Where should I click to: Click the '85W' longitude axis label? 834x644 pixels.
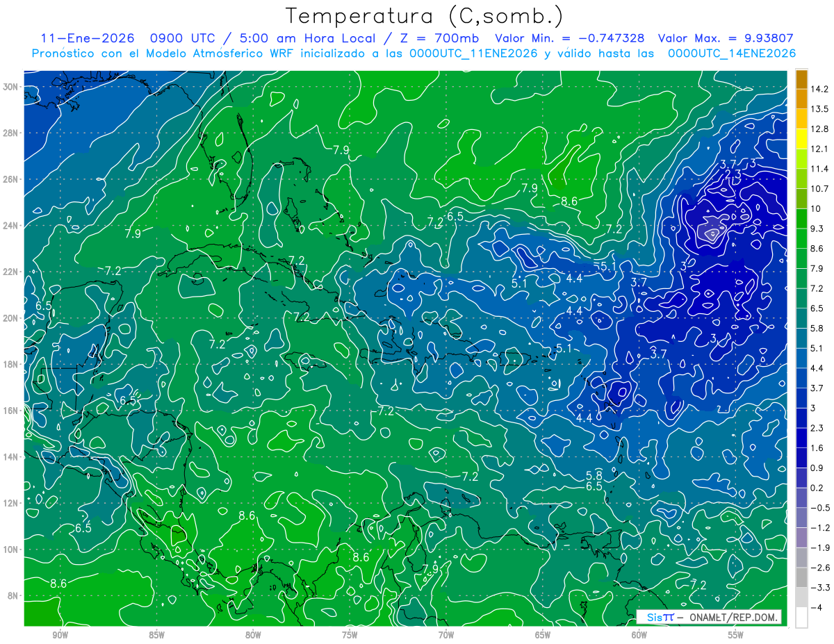pos(156,635)
